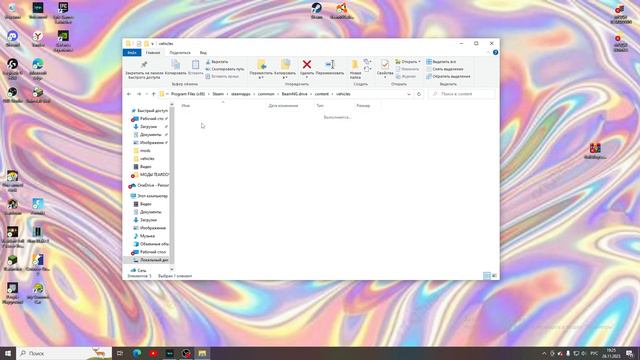Pin folder to Quick access in ribbon
This screenshot has height=360, width=640.
pyautogui.click(x=144, y=69)
